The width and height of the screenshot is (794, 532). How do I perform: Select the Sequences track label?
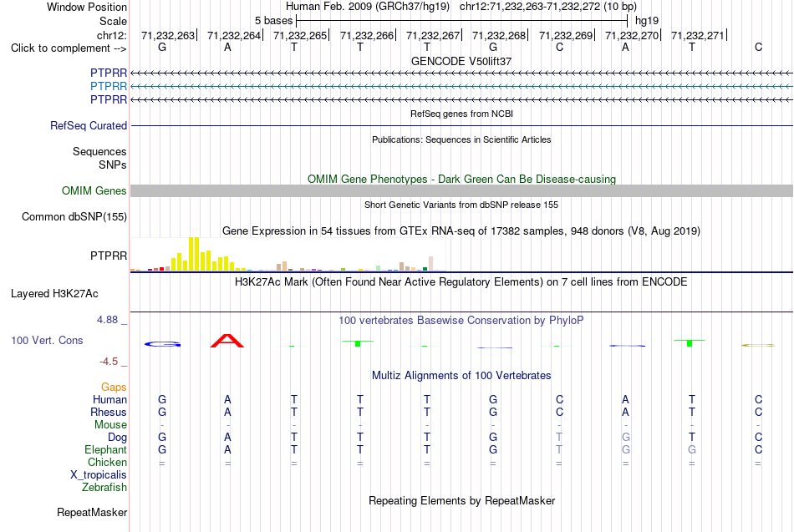[99, 151]
